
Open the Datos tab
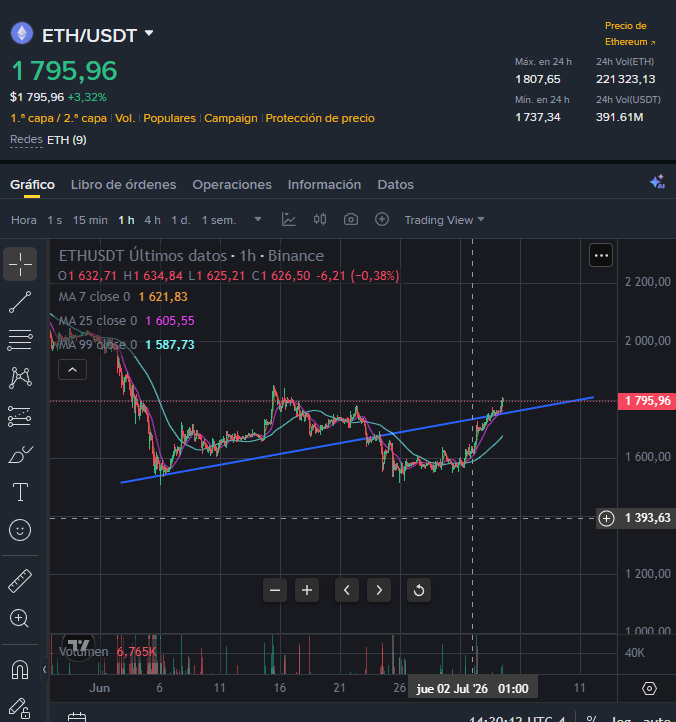[396, 185]
